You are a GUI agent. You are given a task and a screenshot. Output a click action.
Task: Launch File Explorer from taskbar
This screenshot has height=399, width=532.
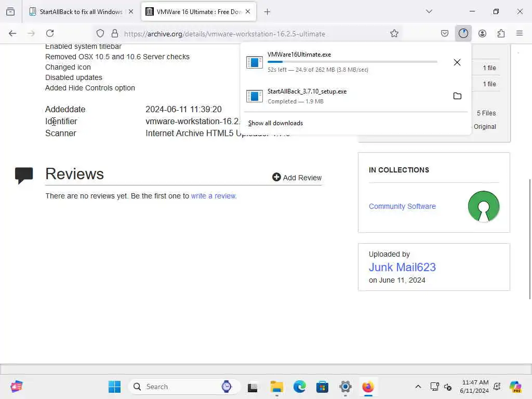[276, 387]
